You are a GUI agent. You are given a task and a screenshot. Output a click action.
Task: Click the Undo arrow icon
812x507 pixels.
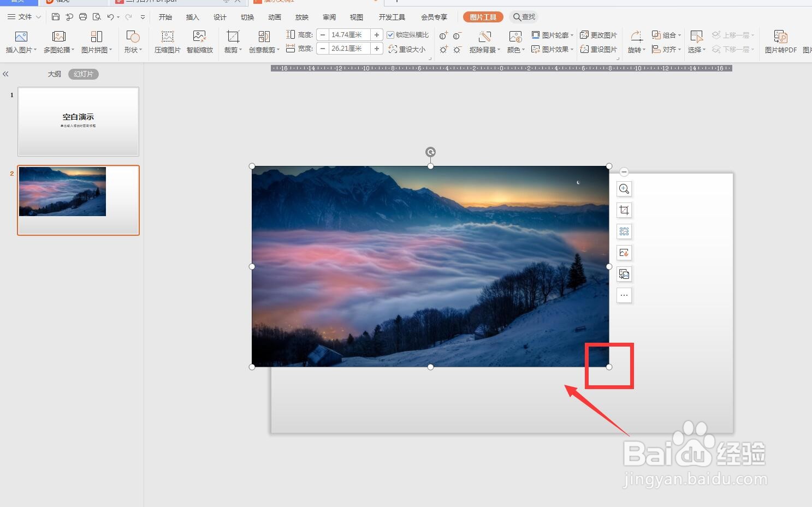111,17
